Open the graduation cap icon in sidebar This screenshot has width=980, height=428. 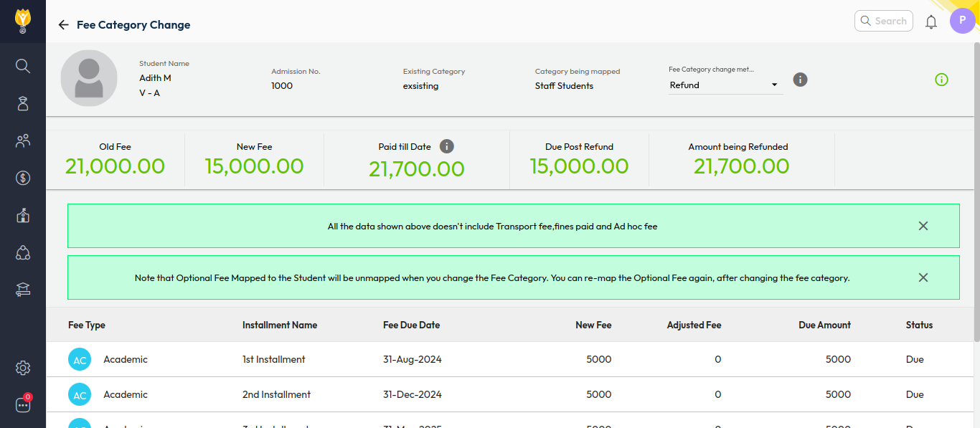pyautogui.click(x=23, y=290)
